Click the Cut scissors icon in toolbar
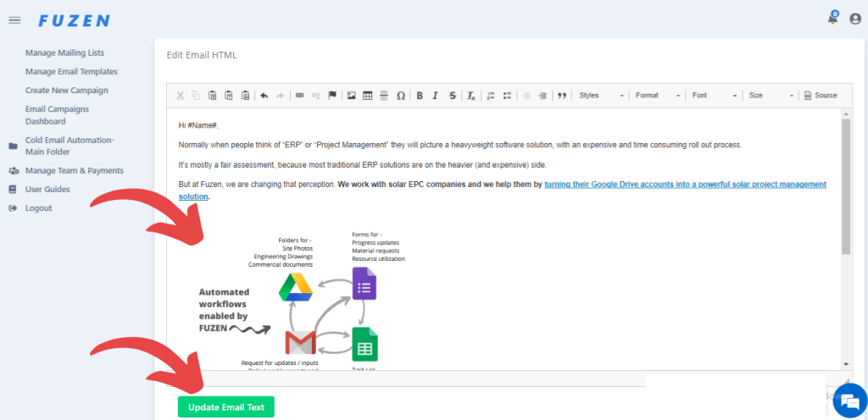This screenshot has height=420, width=868. [180, 96]
